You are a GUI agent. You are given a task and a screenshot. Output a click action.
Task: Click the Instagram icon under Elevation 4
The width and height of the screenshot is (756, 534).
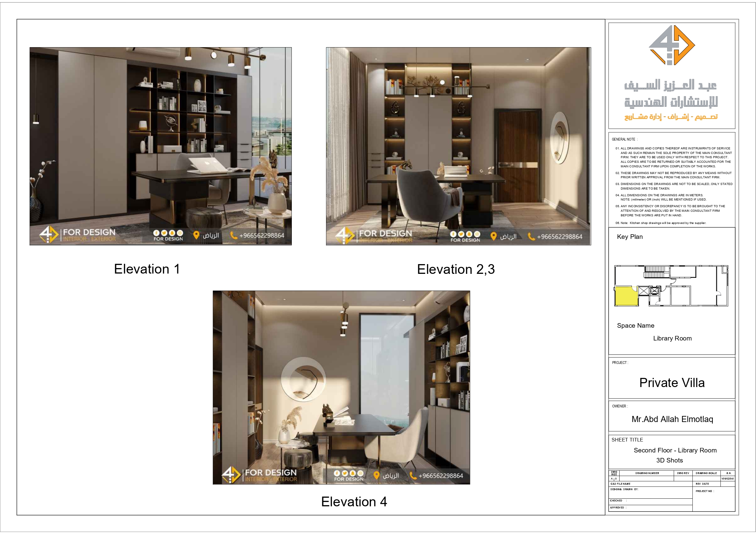click(x=361, y=474)
